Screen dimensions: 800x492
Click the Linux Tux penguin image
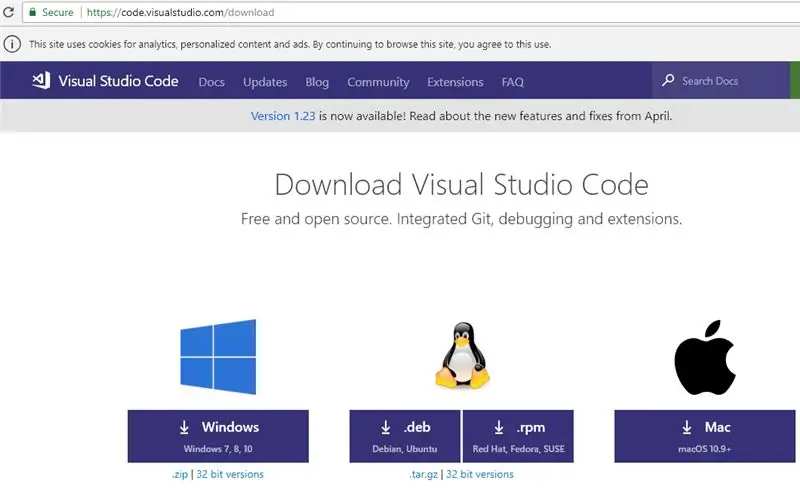pyautogui.click(x=462, y=355)
